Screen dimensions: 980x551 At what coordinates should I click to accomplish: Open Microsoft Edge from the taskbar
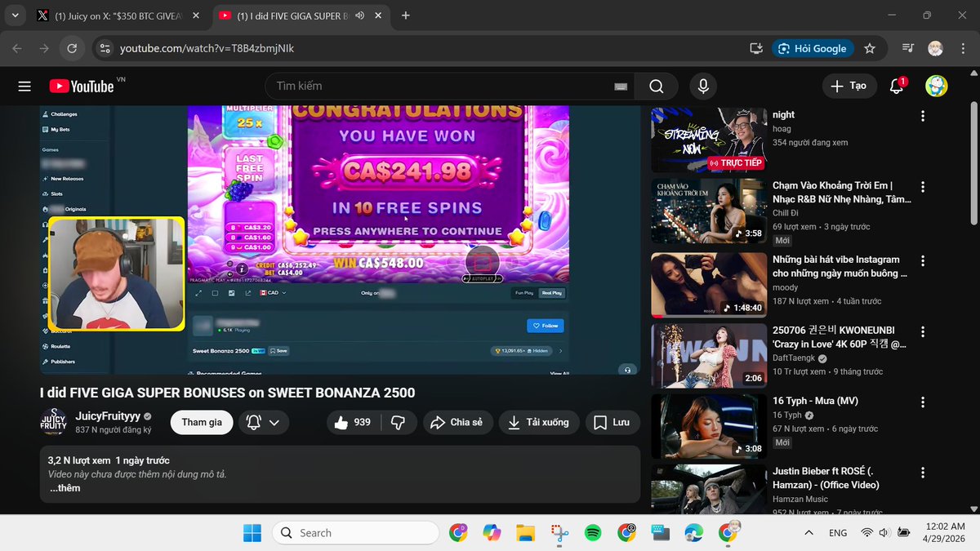pos(693,533)
